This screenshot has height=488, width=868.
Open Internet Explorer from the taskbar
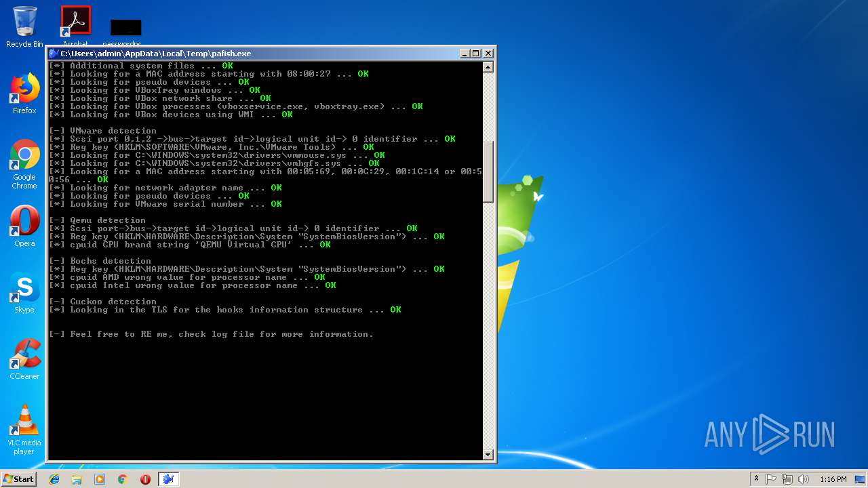(54, 479)
